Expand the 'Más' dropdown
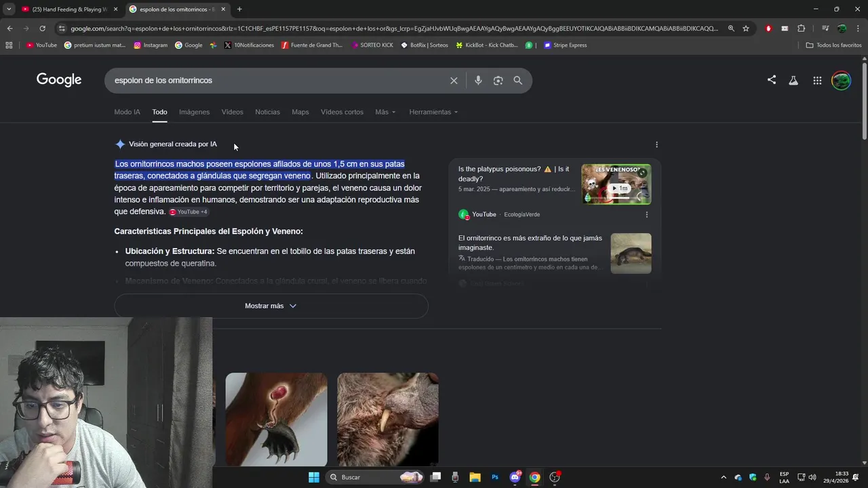 point(385,112)
